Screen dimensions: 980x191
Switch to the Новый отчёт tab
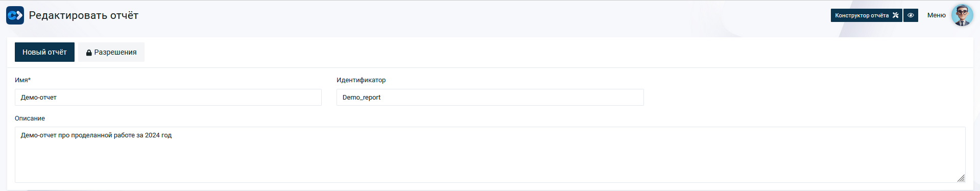44,52
